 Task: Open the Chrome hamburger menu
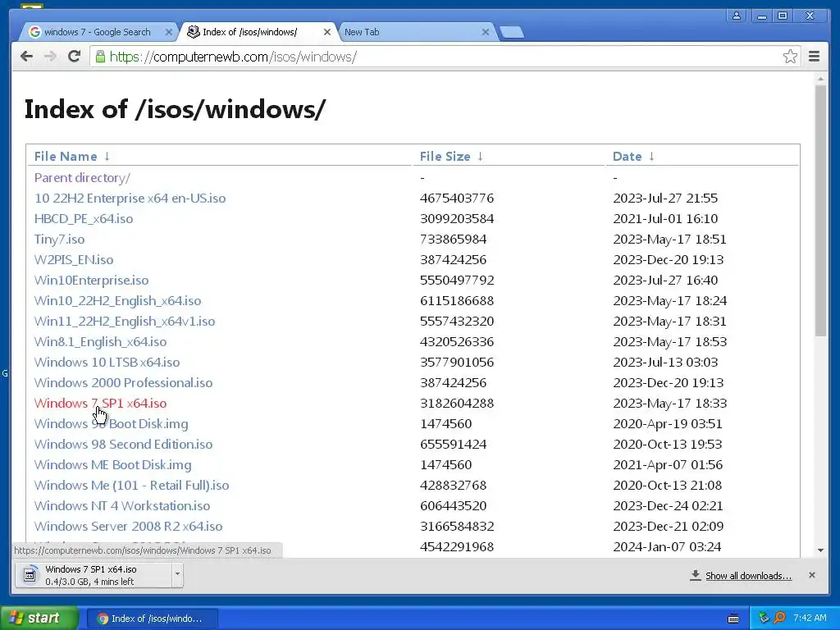[814, 57]
